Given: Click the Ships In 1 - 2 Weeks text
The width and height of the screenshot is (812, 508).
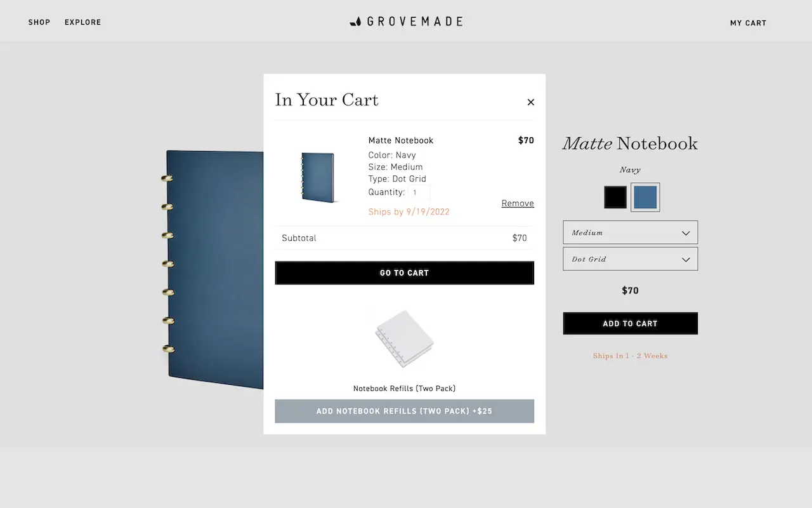Looking at the screenshot, I should 630,356.
